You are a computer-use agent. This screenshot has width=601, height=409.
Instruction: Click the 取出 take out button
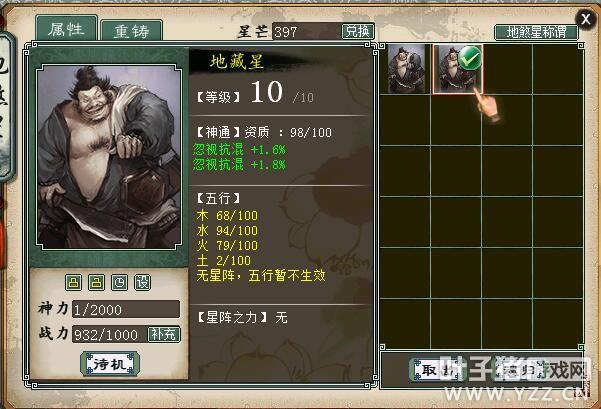(x=437, y=370)
